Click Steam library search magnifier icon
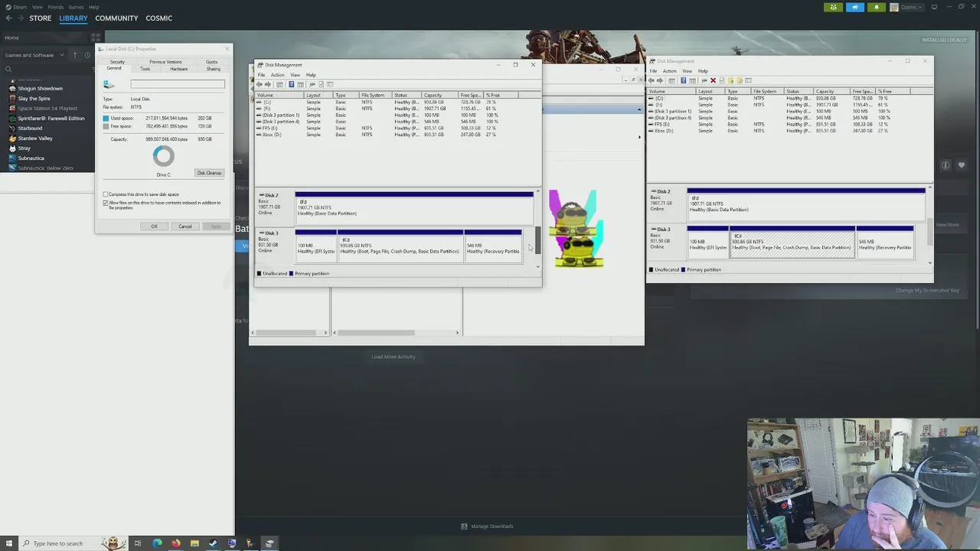 click(x=8, y=69)
